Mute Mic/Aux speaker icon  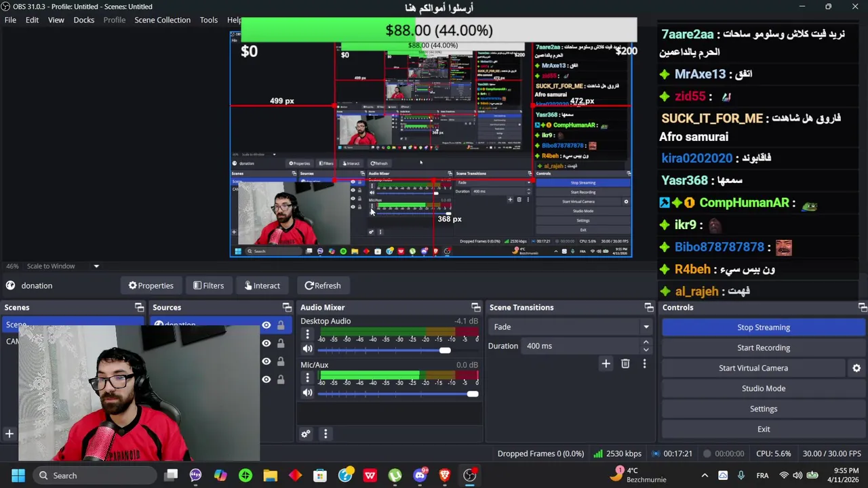pos(307,392)
